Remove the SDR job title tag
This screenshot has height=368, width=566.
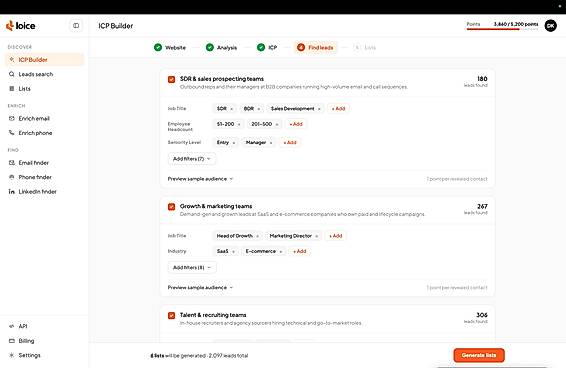coord(231,109)
